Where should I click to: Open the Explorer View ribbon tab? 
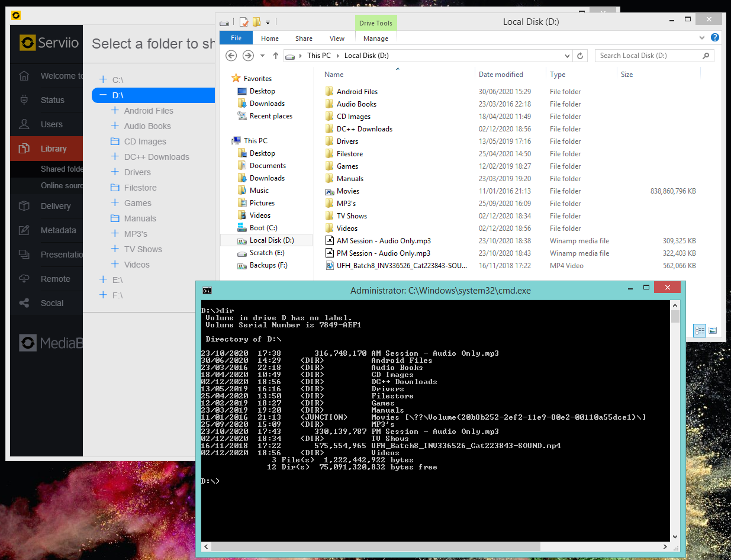pos(337,38)
